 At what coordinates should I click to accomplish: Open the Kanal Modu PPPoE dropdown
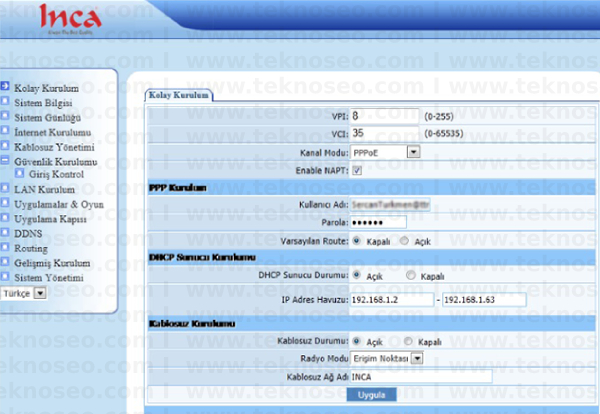[x=385, y=152]
